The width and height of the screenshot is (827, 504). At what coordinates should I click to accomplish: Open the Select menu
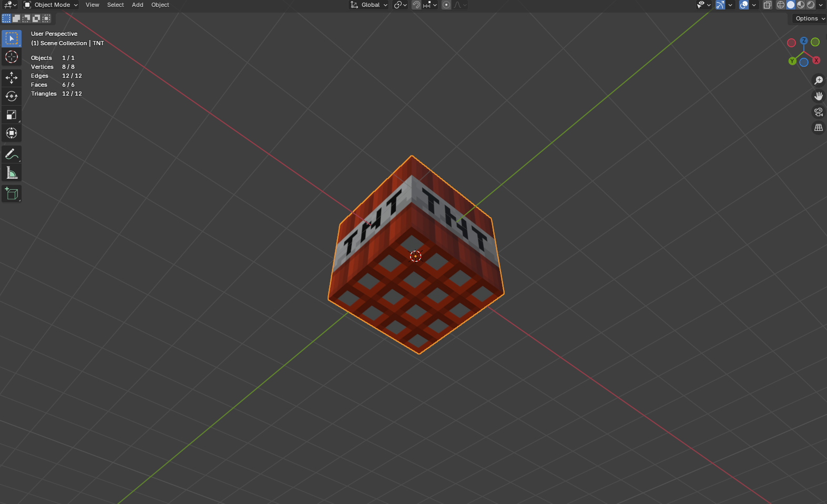click(116, 5)
